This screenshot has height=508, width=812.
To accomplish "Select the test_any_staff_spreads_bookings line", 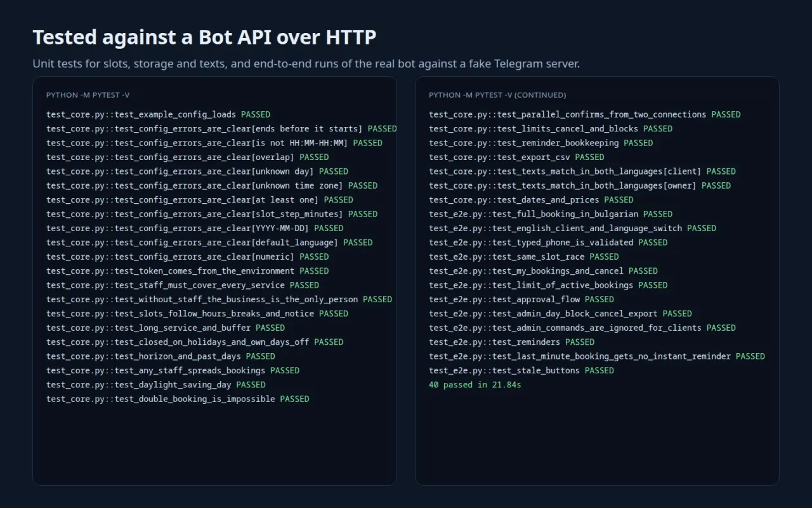I will click(173, 371).
